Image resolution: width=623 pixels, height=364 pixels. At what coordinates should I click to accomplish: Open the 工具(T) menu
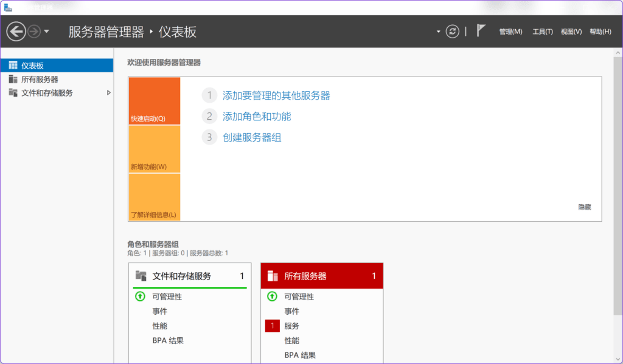coord(542,32)
